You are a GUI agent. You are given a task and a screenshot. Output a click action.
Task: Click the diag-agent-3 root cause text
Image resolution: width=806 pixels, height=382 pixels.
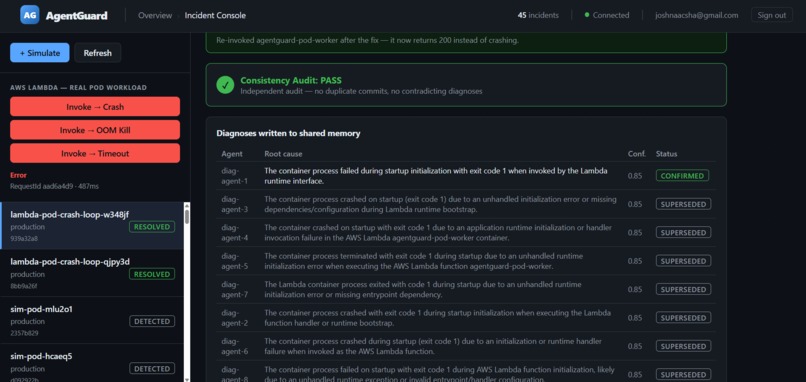point(440,204)
